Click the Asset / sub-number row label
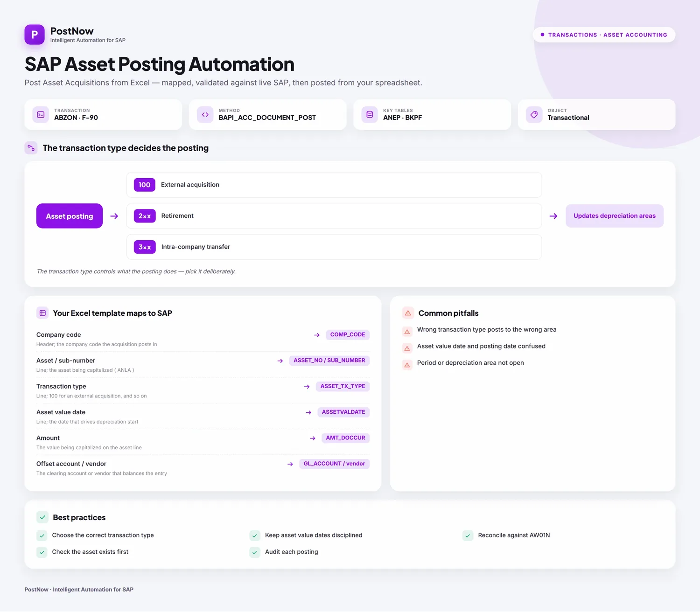 pos(66,361)
